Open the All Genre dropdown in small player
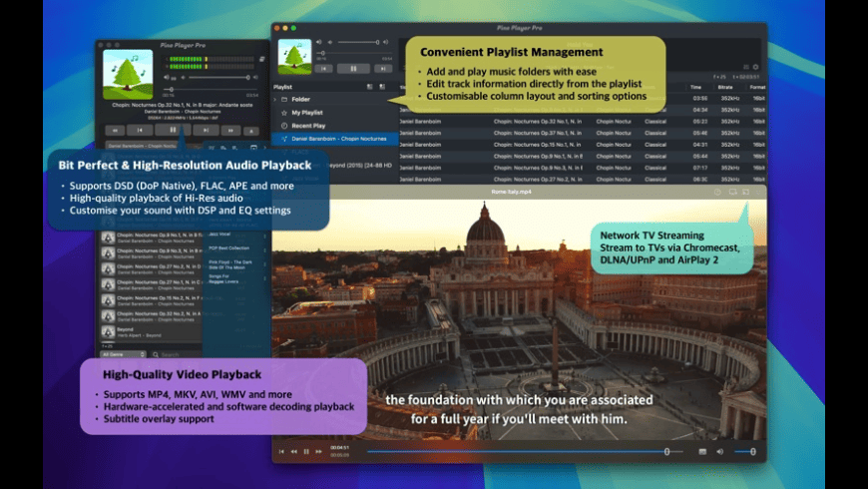This screenshot has width=868, height=489. click(x=123, y=354)
